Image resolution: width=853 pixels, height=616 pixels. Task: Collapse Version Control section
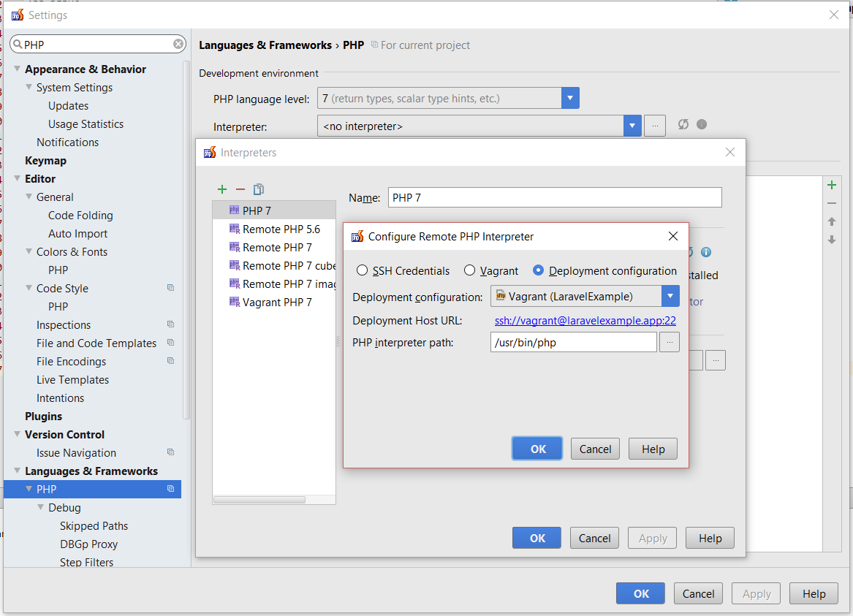(x=18, y=434)
